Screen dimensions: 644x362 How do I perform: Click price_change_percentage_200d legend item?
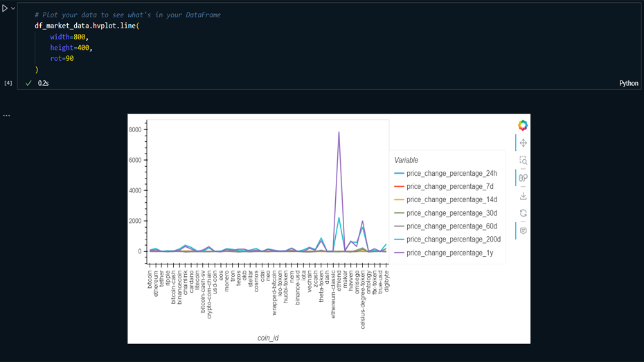coord(453,239)
